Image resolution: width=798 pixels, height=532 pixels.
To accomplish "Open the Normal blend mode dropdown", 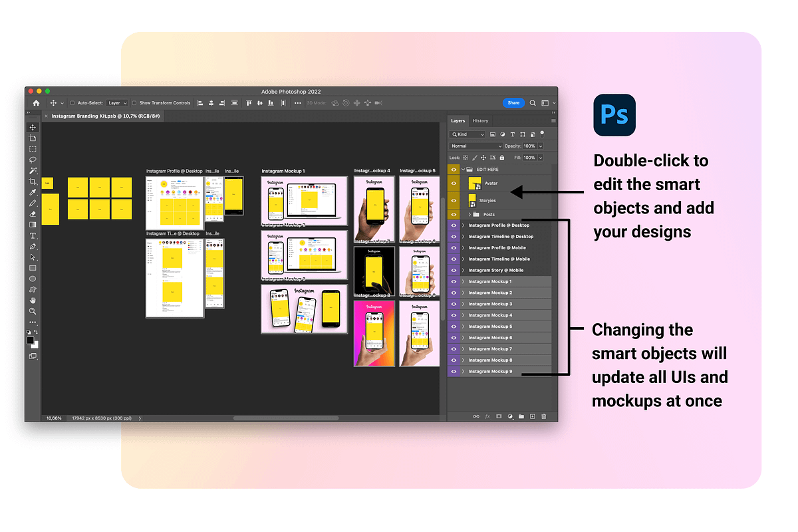I will pos(476,146).
